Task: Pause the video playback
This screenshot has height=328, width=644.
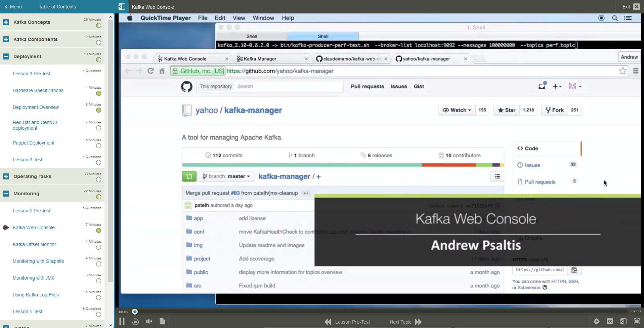Action: point(122,322)
